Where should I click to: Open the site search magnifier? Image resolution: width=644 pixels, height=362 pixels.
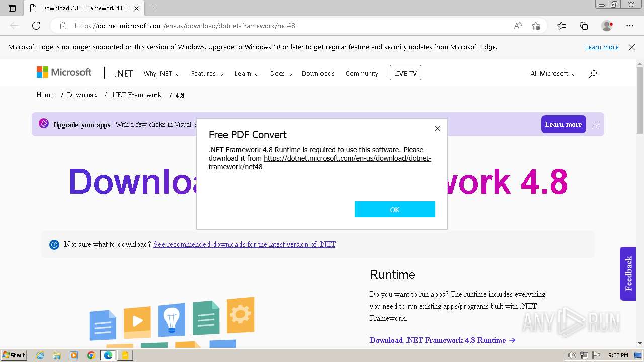point(593,74)
